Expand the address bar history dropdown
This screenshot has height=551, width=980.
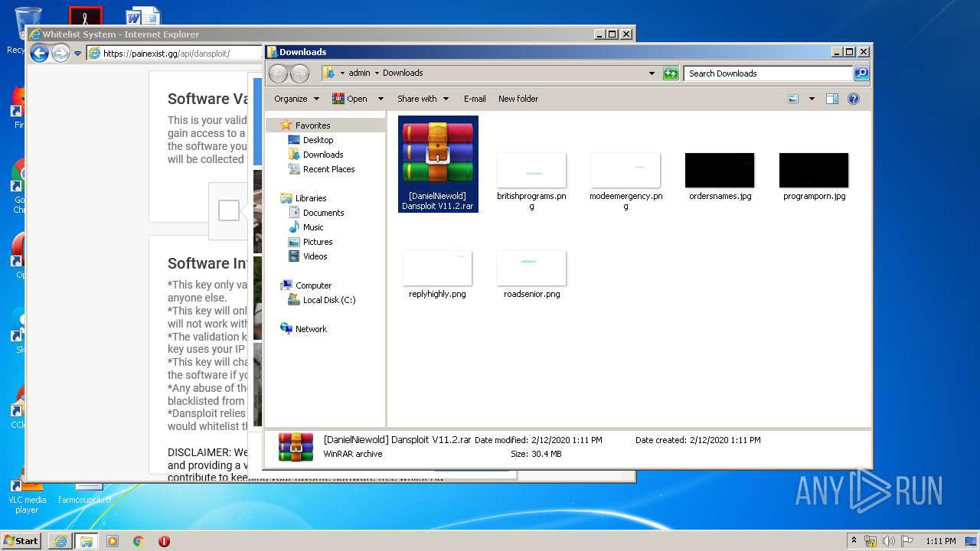[x=652, y=73]
